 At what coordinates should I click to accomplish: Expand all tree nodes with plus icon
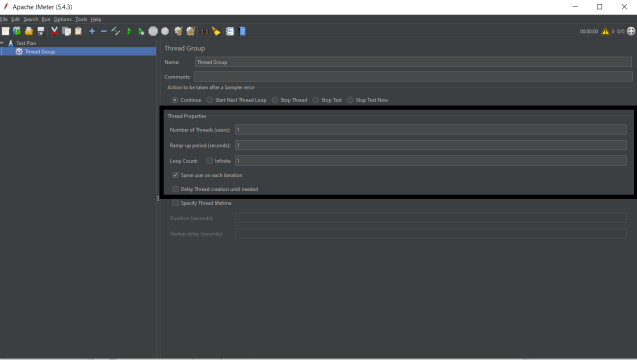tap(92, 31)
